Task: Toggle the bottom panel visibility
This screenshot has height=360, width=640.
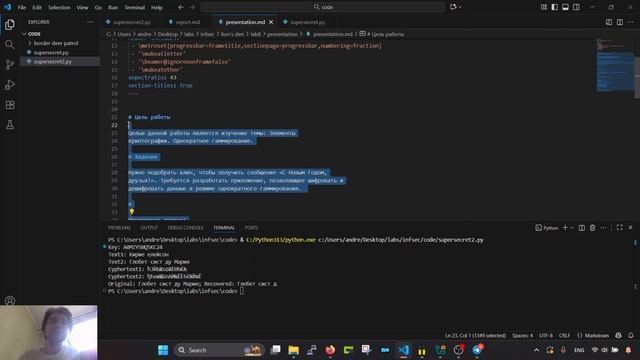Action: click(x=565, y=7)
